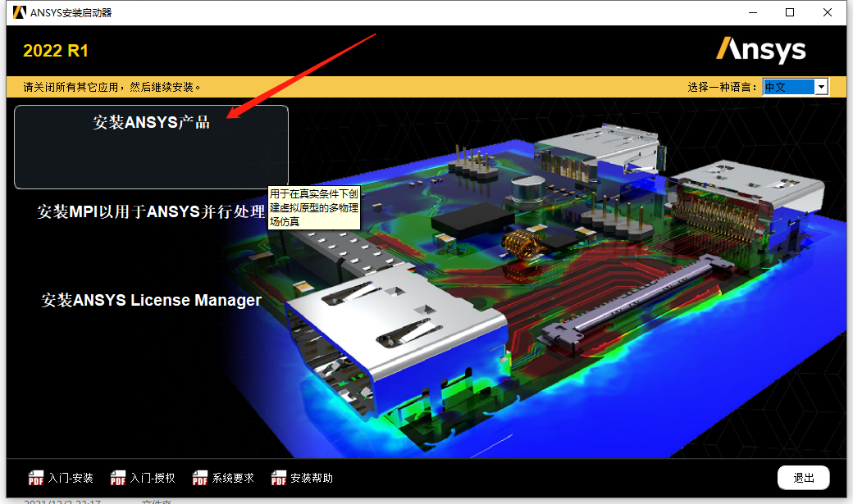Viewport: 853px width, 504px height.
Task: Click the 退出 exit button
Action: click(x=803, y=478)
